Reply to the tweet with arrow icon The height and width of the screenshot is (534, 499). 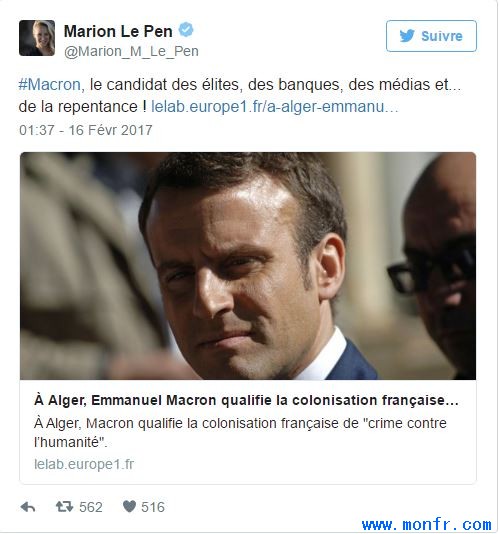[x=28, y=507]
